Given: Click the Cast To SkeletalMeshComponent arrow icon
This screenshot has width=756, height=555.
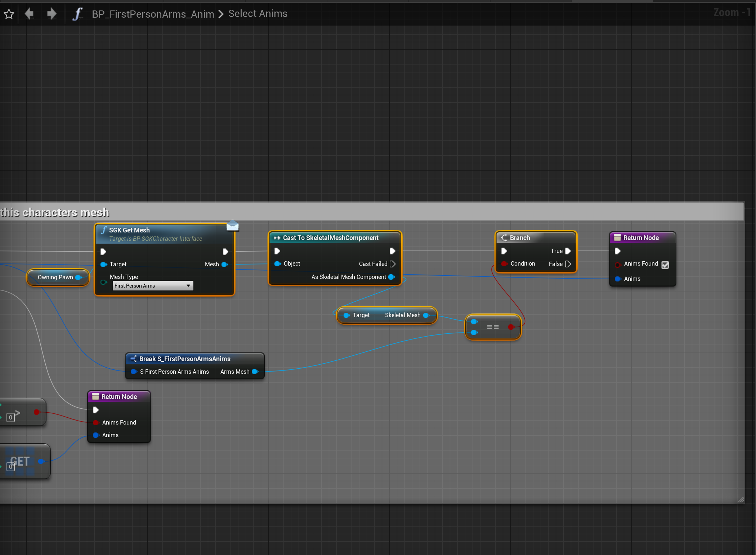Looking at the screenshot, I should coord(277,238).
